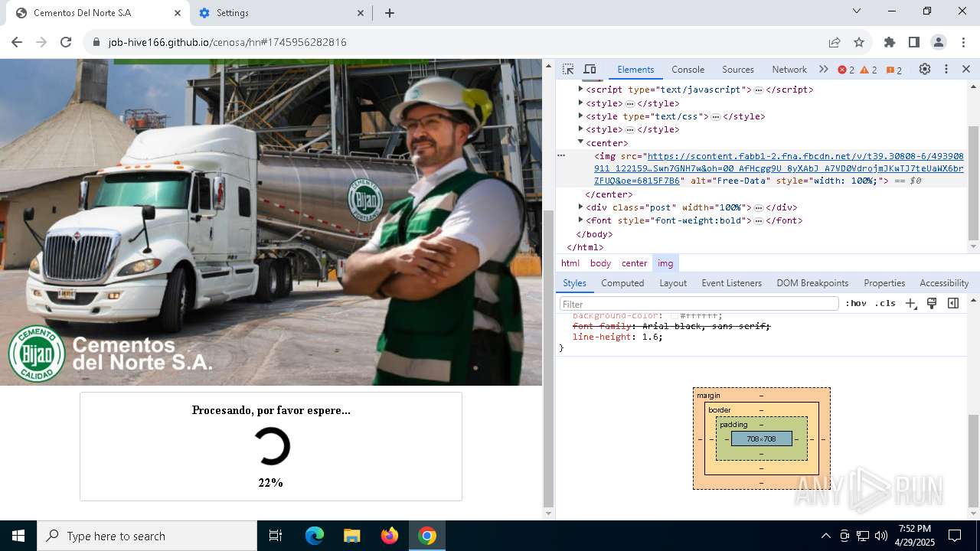The height and width of the screenshot is (551, 980).
Task: Open the Properties tab
Action: click(884, 283)
